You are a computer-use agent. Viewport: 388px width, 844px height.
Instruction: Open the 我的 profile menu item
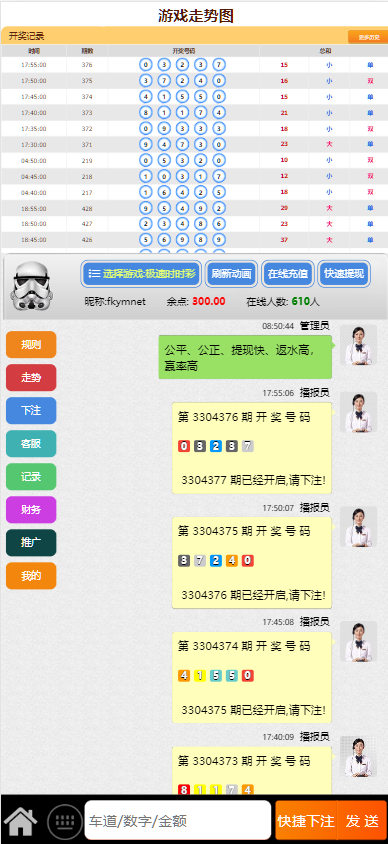[31, 576]
